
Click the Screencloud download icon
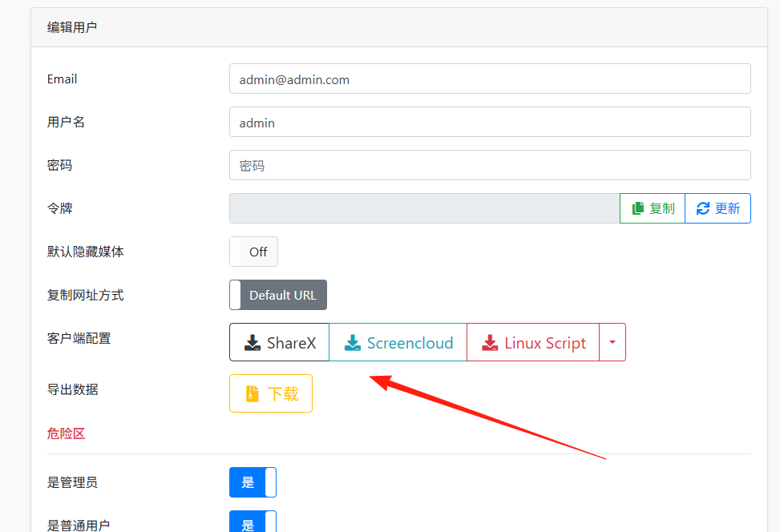(x=353, y=343)
